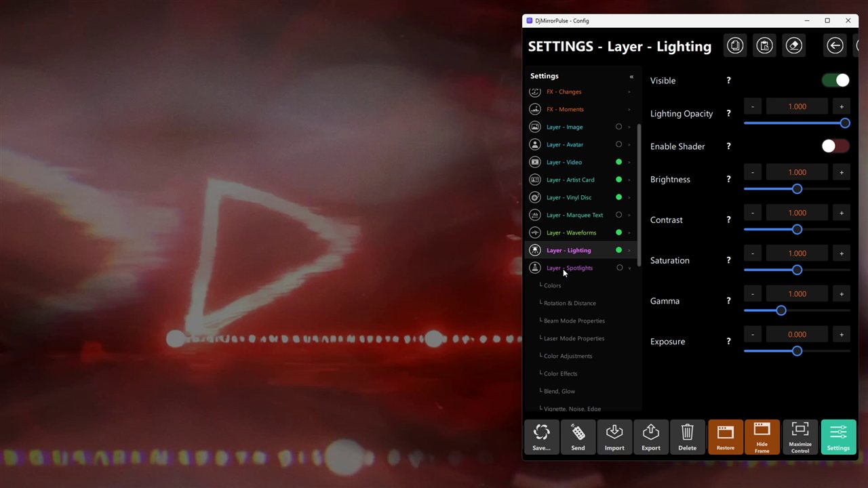
Task: Open Color Effects sub-item
Action: coord(560,373)
